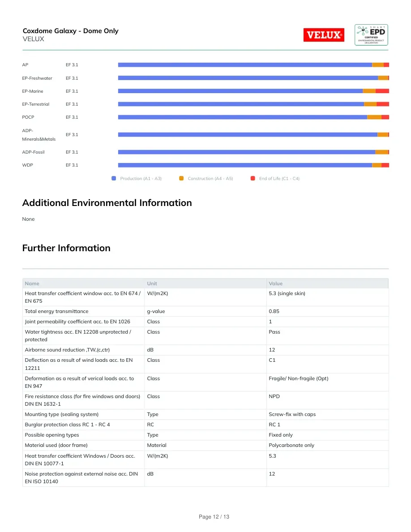
Task: Click the WDP indicator bar
Action: point(253,165)
